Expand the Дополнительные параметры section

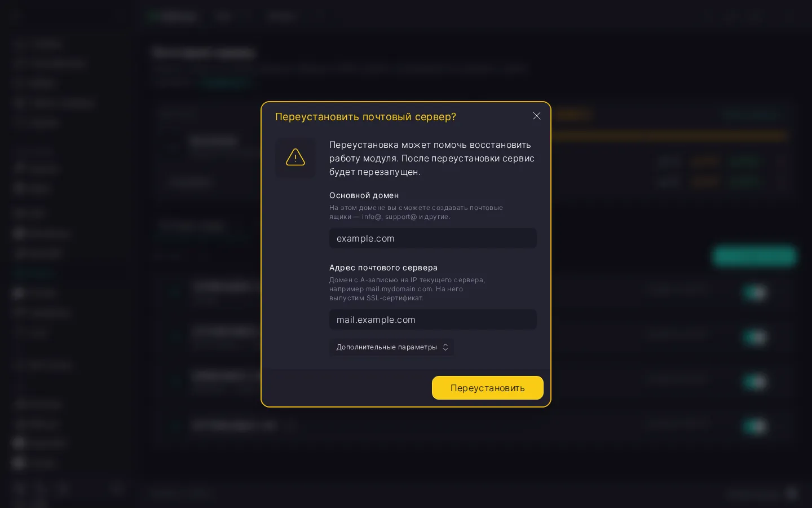(391, 347)
